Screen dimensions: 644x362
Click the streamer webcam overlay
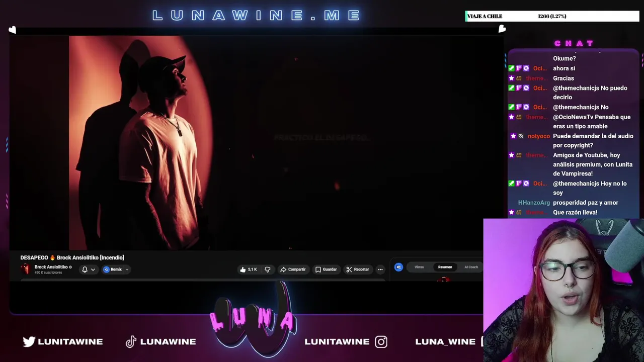563,290
